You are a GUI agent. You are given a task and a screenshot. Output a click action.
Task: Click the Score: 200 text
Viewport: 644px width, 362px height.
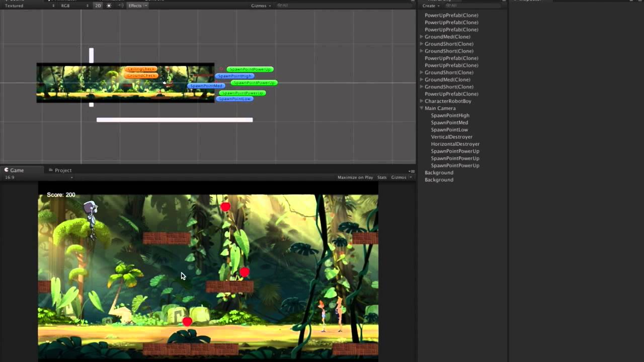coord(61,195)
